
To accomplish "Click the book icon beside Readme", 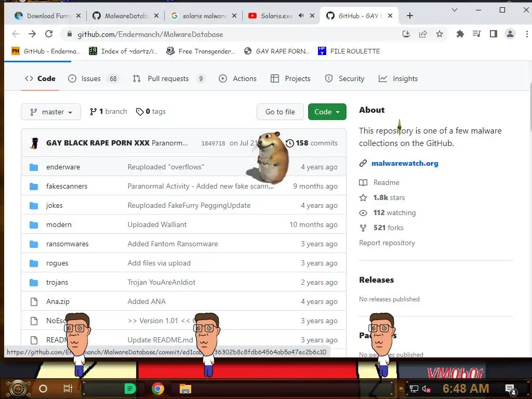I will coord(363,182).
